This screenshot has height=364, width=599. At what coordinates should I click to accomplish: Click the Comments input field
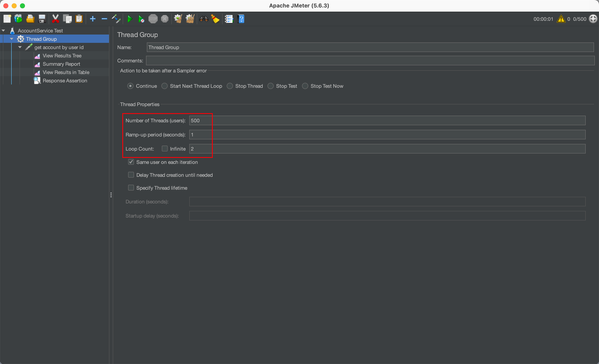coord(370,61)
